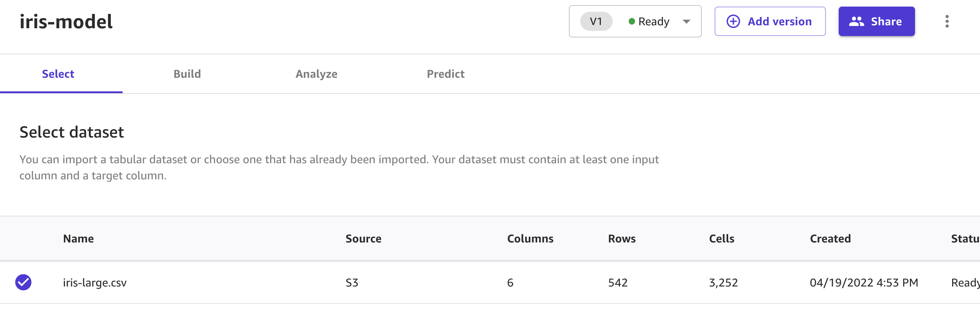980x314 pixels.
Task: Expand the version selector dropdown arrow
Action: (x=686, y=21)
